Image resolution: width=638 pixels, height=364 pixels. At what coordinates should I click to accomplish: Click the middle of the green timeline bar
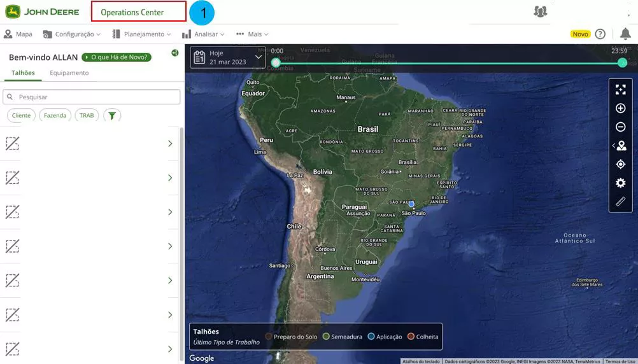tap(449, 63)
